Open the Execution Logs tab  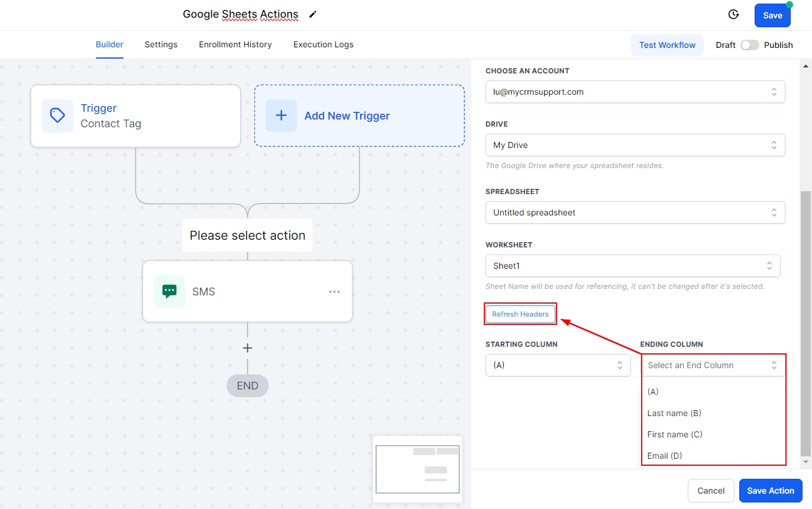coord(323,44)
